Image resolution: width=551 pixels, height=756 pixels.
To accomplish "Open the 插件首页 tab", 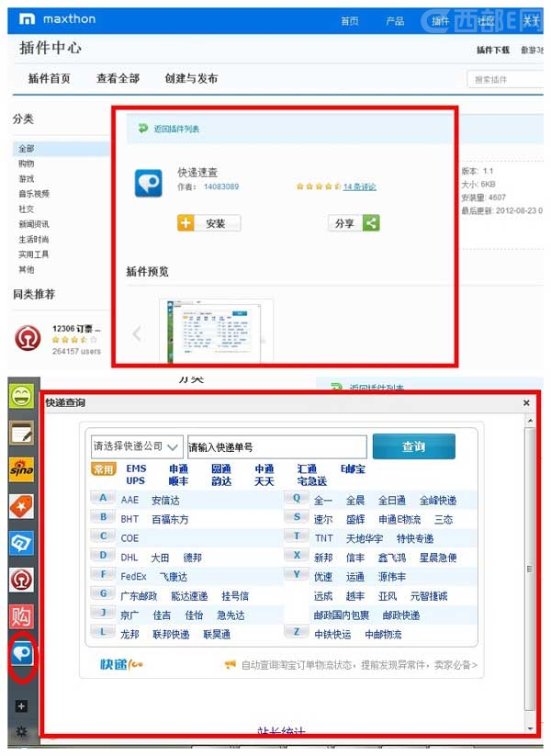I will [50, 78].
